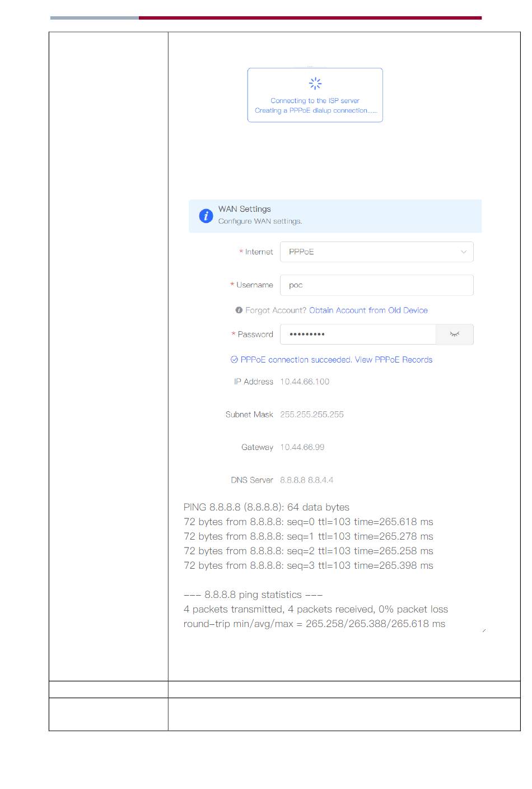Viewport: 532px width, 789px height.
Task: Click the PPPoE success checkmark icon
Action: pos(234,360)
